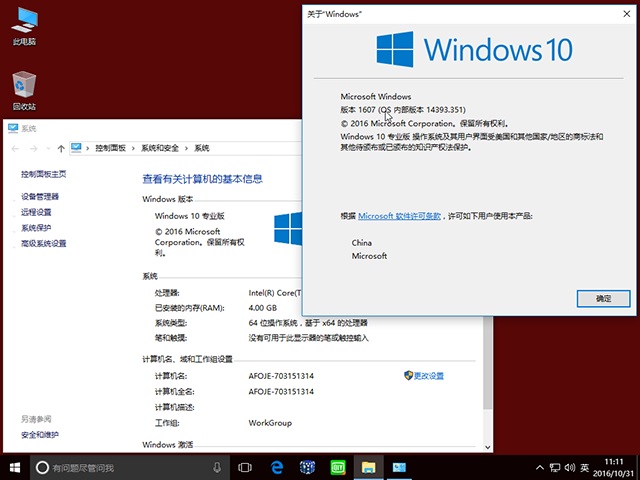Open Task View from the taskbar

tap(245, 467)
